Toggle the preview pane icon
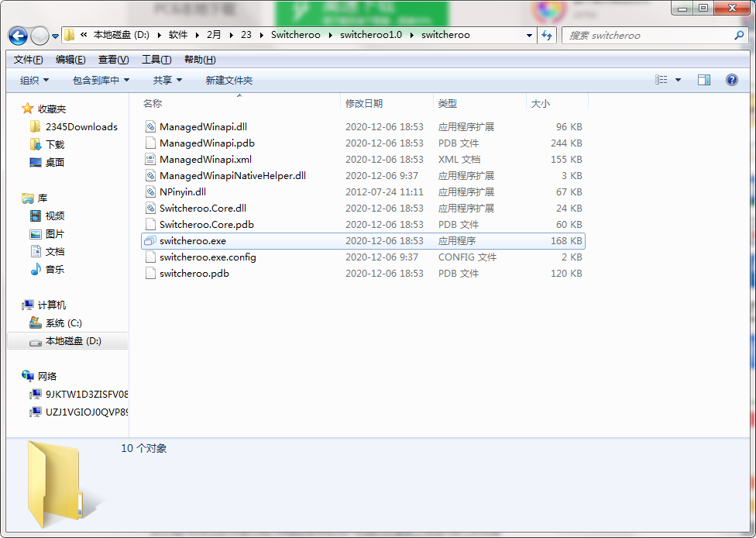The height and width of the screenshot is (538, 756). (704, 80)
